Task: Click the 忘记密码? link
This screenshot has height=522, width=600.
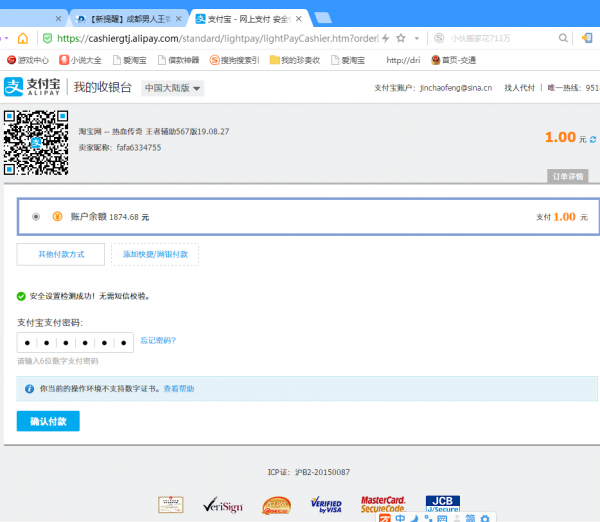Action: (x=158, y=340)
